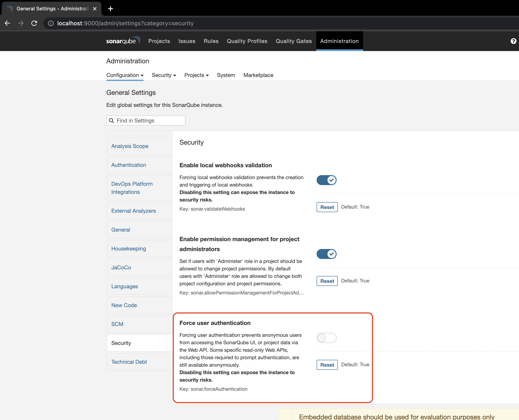Expand the Projects dropdown under Administration
519x420 pixels.
(196, 75)
